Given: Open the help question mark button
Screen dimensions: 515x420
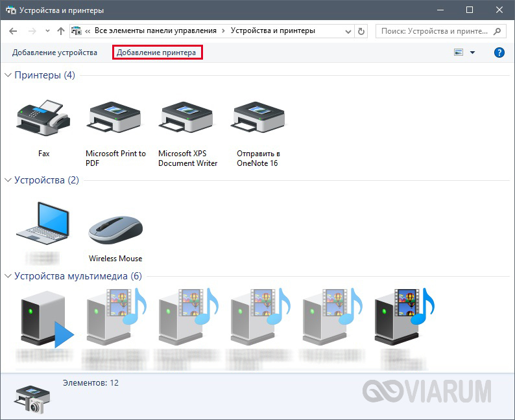Looking at the screenshot, I should [499, 52].
